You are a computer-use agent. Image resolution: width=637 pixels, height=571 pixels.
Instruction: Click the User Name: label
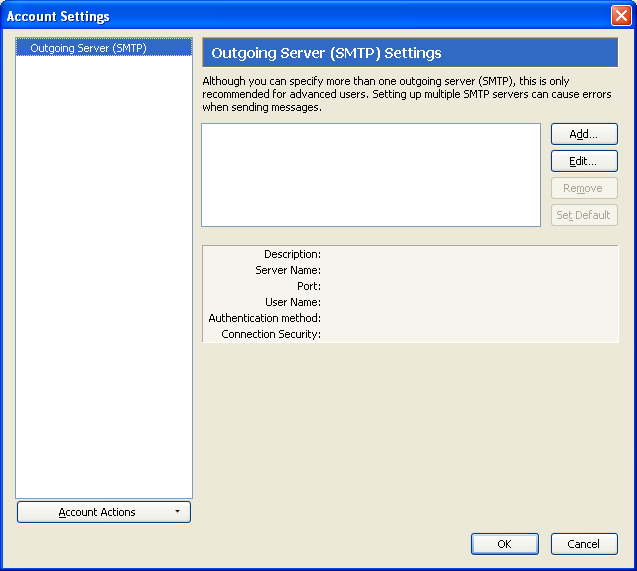[293, 302]
